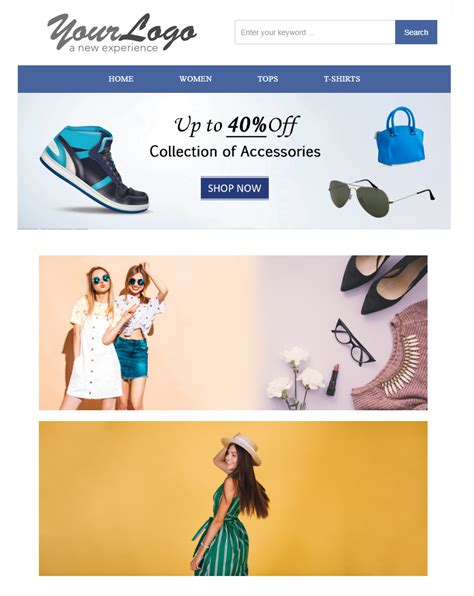
Task: Click the blue handbag image
Action: [x=400, y=136]
